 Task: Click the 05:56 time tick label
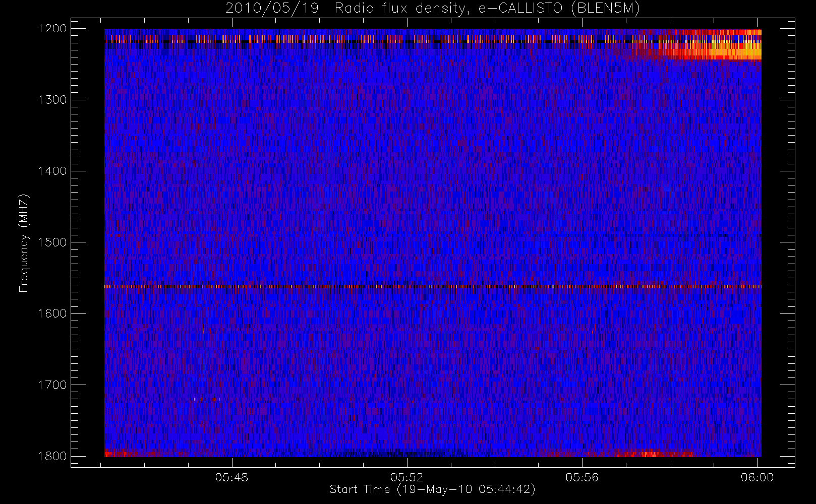[x=582, y=477]
